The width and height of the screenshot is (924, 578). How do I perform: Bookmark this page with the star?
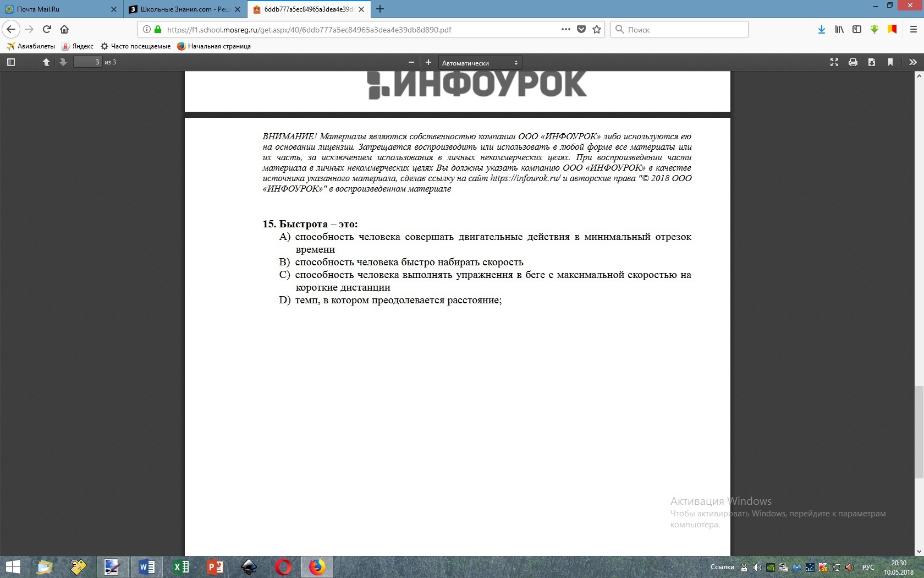pyautogui.click(x=597, y=29)
